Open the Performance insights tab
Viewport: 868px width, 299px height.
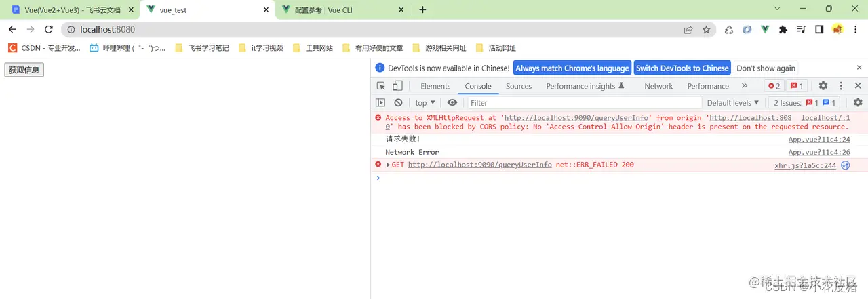coord(585,86)
